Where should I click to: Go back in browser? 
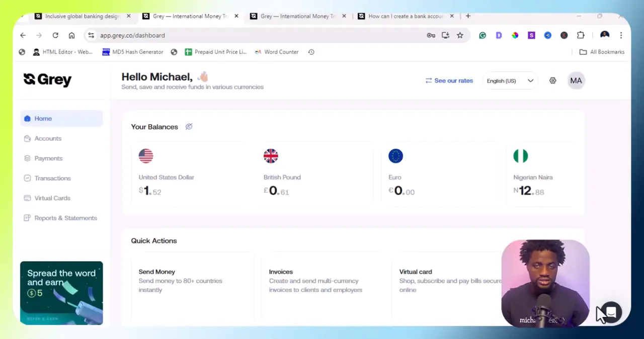23,35
